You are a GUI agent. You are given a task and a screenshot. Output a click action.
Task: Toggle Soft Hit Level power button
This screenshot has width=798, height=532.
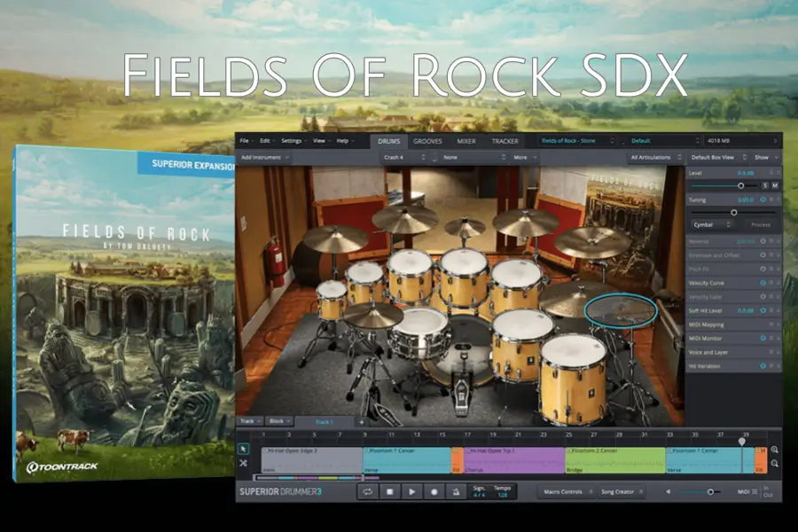[763, 310]
